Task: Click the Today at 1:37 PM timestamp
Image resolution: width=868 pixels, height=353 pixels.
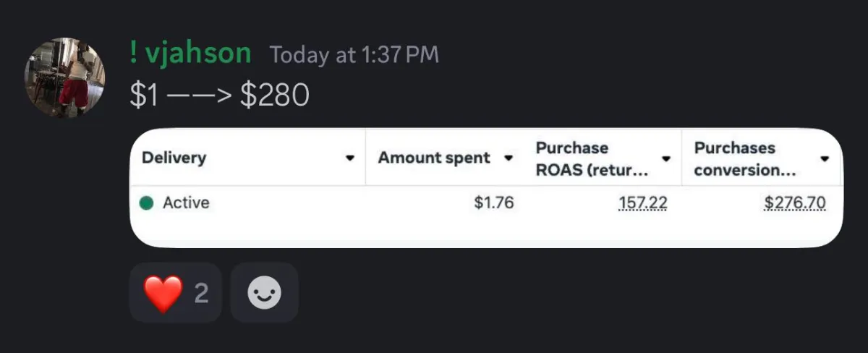Action: 354,54
